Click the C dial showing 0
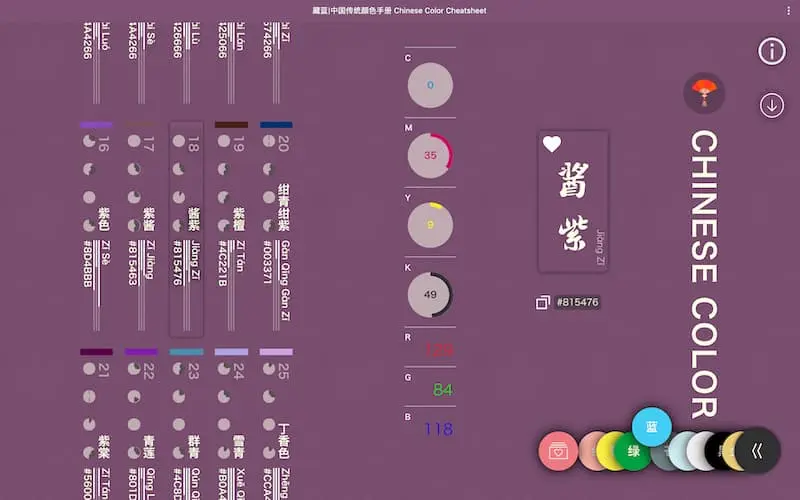Viewport: 800px width, 500px height. click(x=430, y=85)
